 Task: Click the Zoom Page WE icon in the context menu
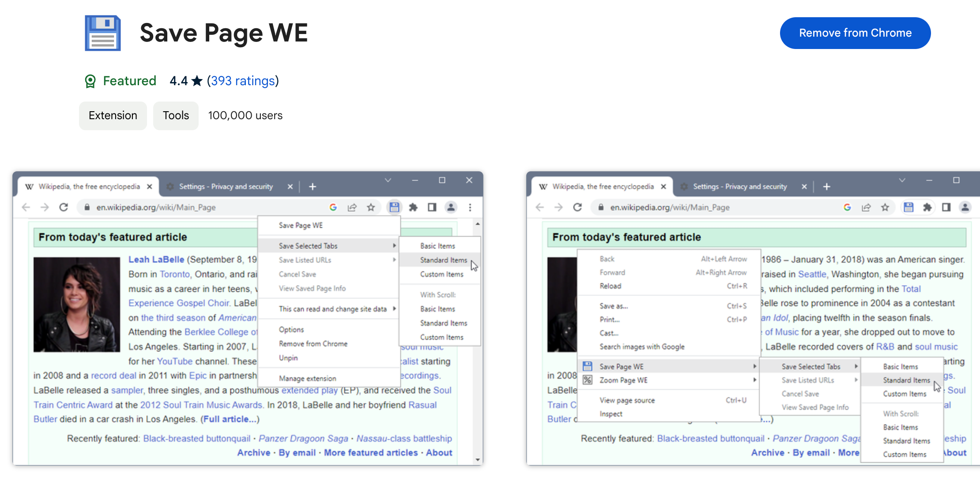click(587, 380)
